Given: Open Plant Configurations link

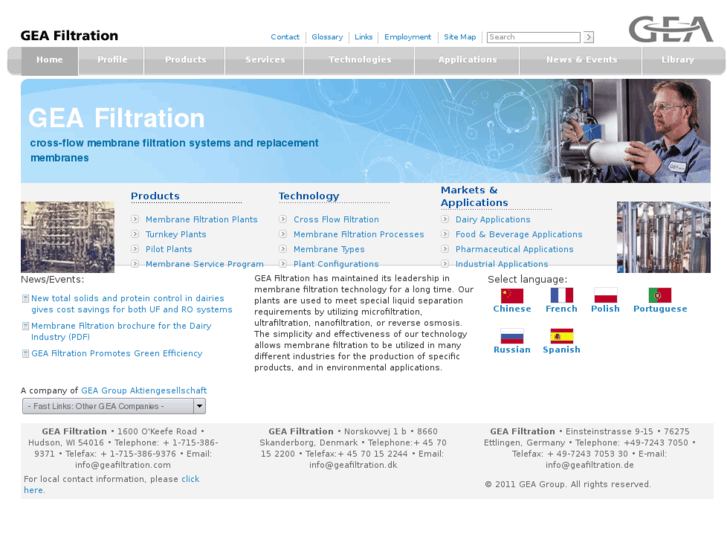Looking at the screenshot, I should pyautogui.click(x=336, y=264).
